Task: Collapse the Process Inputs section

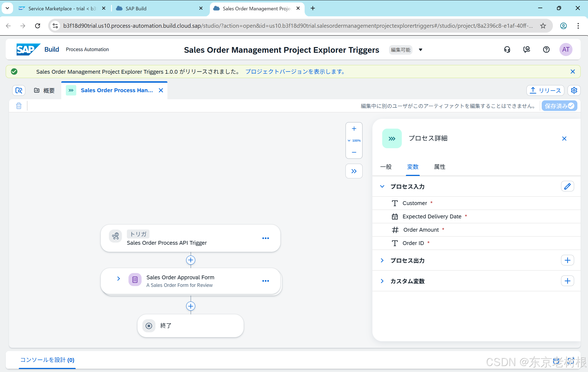Action: [382, 186]
